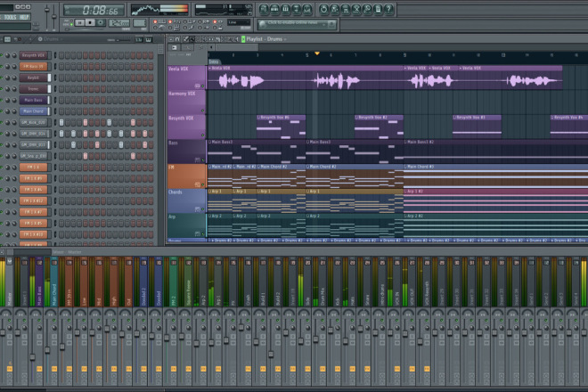The height and width of the screenshot is (392, 588).
Task: Show the Browser via its shortcut icon
Action: pyautogui.click(x=297, y=9)
